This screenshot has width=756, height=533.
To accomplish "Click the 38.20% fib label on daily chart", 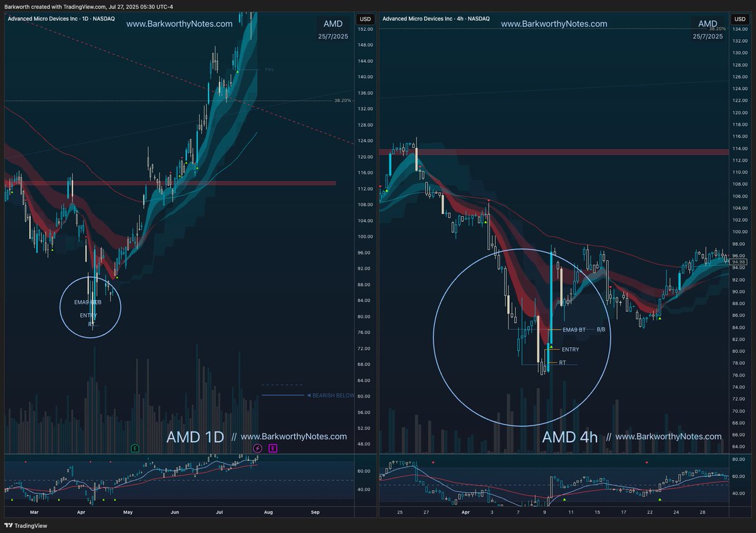I will [x=341, y=100].
